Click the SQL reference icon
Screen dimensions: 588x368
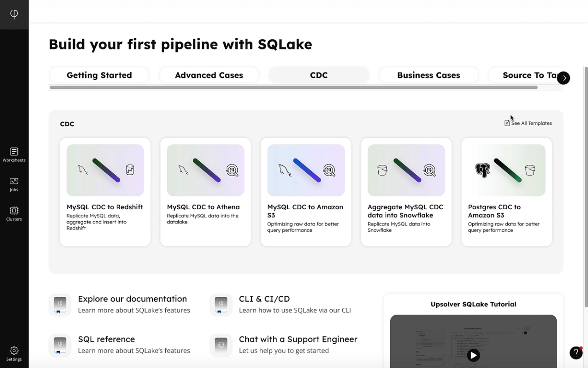tap(60, 345)
